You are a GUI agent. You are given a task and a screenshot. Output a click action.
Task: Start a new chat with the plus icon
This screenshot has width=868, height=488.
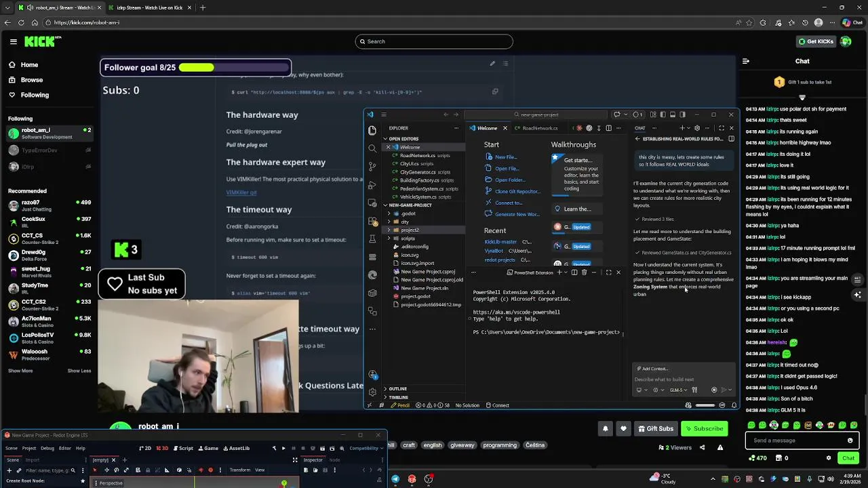click(x=681, y=128)
